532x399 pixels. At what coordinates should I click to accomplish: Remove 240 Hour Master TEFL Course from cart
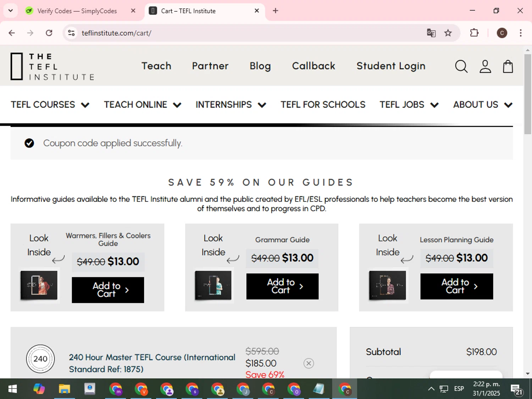click(x=309, y=363)
